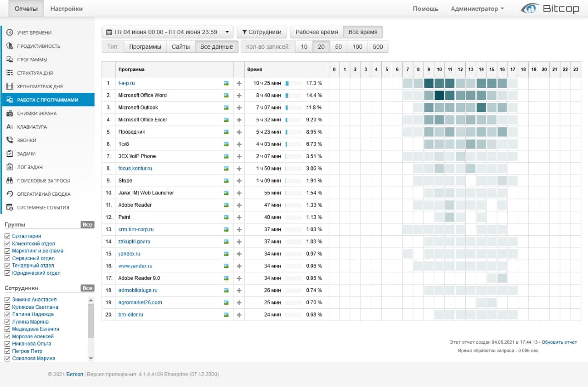Uncheck the Юридический отдел checkbox
This screenshot has width=588, height=387.
point(7,273)
